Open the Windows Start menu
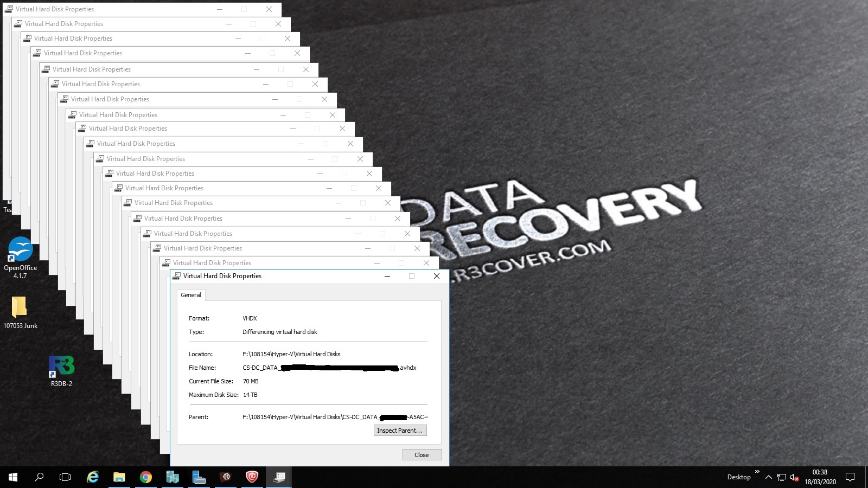This screenshot has width=868, height=488. pos(13,477)
